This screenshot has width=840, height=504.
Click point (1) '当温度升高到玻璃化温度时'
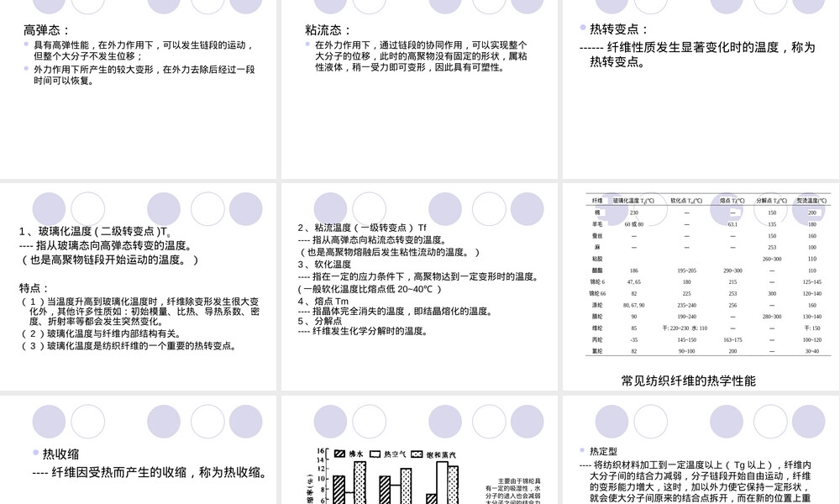coord(140,311)
